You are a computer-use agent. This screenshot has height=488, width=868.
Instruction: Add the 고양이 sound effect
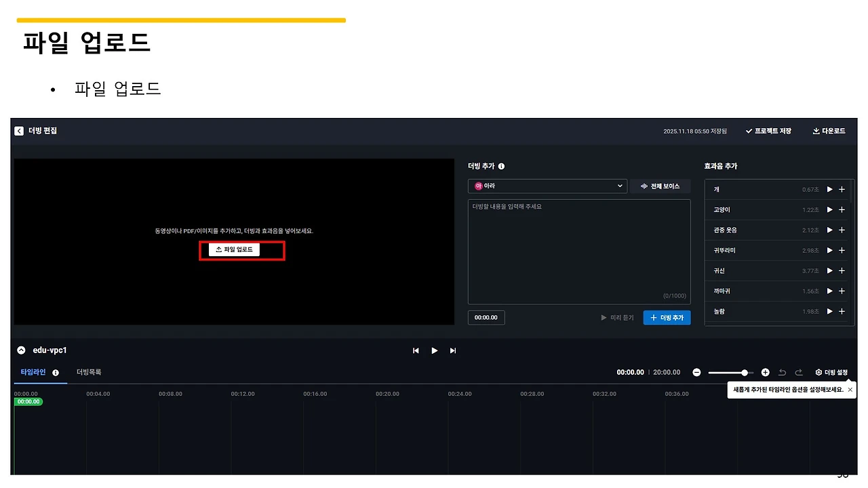pyautogui.click(x=842, y=210)
